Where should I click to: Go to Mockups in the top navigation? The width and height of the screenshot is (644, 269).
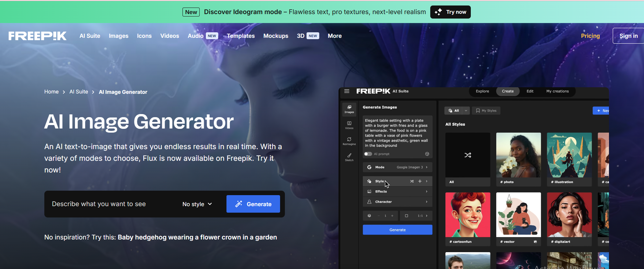click(276, 36)
